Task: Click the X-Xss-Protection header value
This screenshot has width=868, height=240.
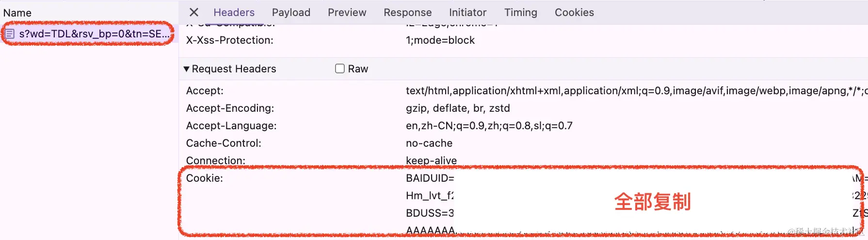Action: click(440, 40)
